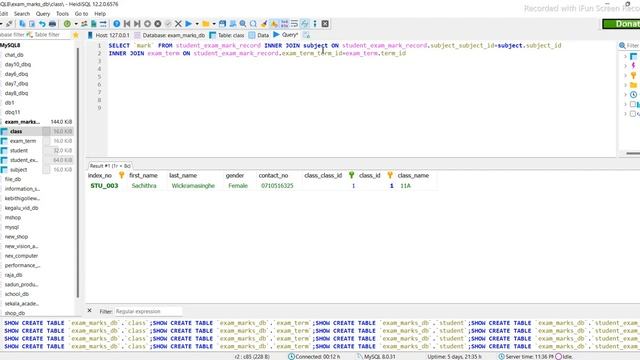640x360 pixels.
Task: Click the export toolbar icon before help
Action: 103,24
